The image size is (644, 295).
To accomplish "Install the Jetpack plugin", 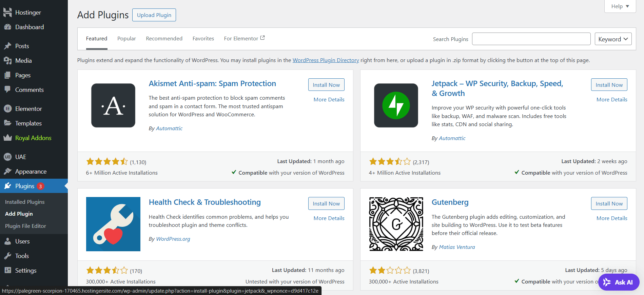I will 609,85.
